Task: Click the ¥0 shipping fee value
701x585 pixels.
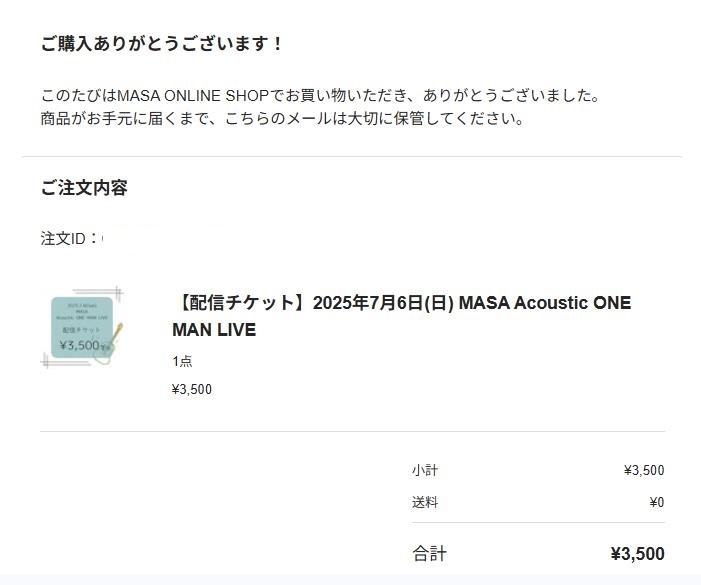Action: (x=656, y=502)
